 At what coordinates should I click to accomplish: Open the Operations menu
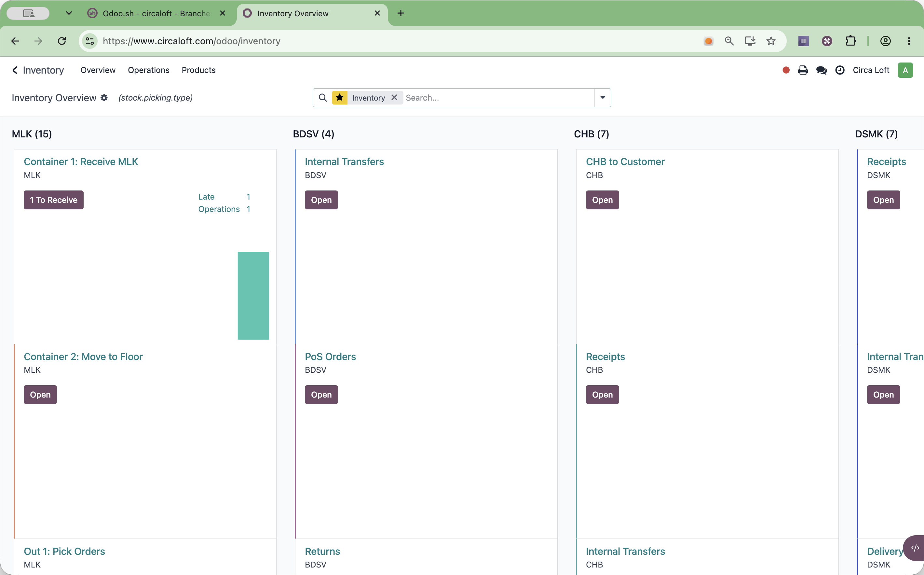pos(149,70)
